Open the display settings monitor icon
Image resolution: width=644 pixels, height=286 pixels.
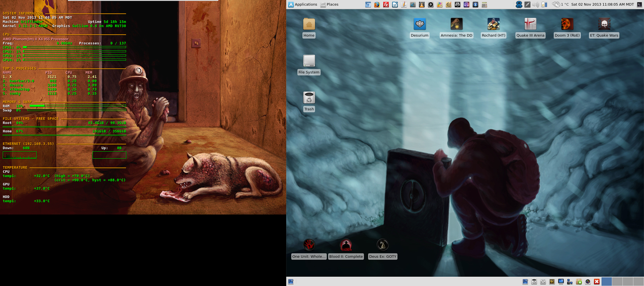(x=561, y=281)
